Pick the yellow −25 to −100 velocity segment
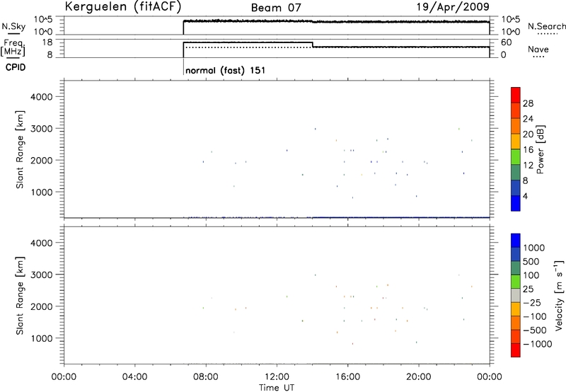Screen dimensions: 566x392 [516, 309]
